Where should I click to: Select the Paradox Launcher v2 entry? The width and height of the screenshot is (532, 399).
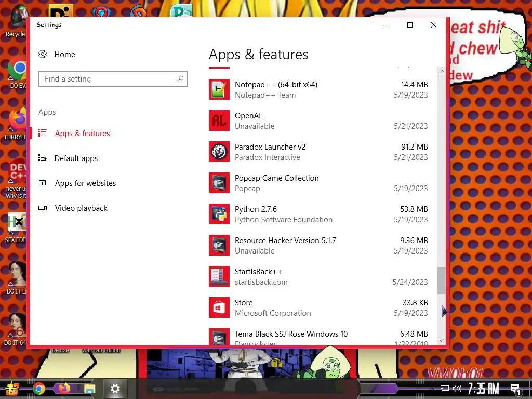[318, 152]
